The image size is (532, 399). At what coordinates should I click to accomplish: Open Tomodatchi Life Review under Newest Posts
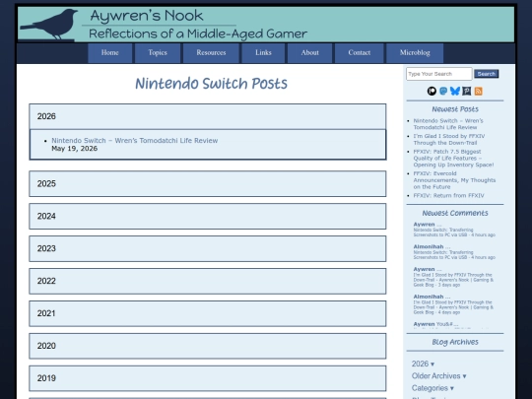(448, 124)
